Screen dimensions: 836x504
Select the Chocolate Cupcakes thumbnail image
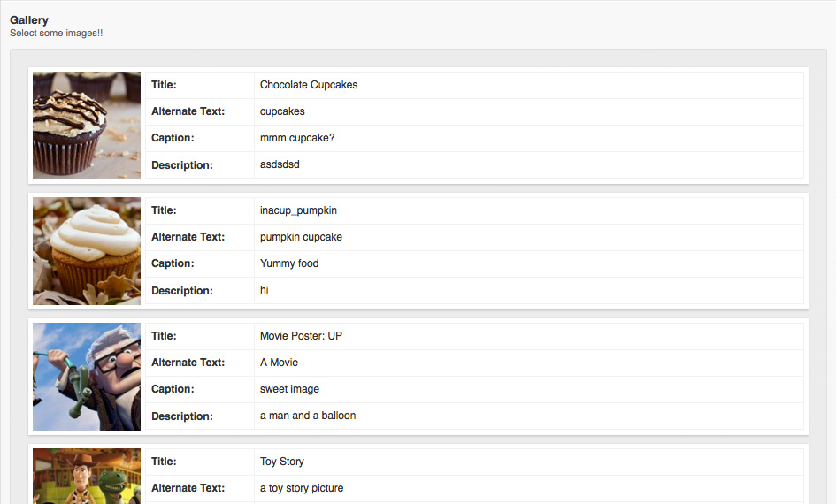[x=87, y=126]
